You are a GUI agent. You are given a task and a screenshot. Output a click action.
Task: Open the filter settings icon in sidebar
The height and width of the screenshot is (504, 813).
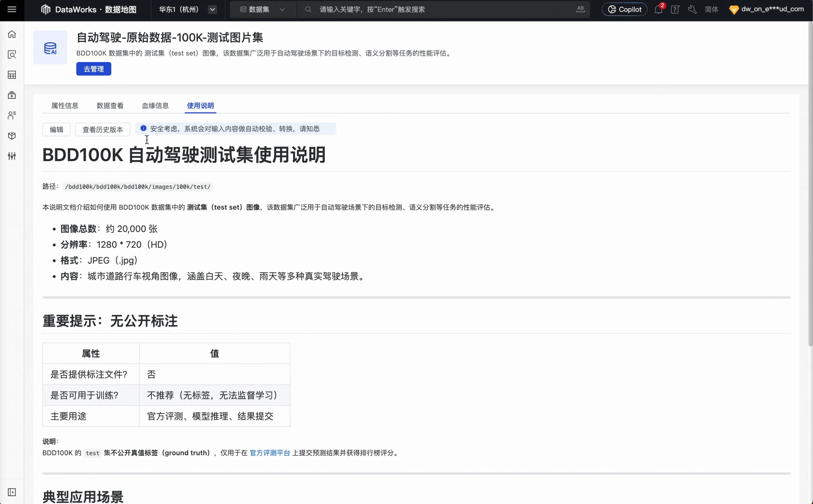click(x=12, y=156)
